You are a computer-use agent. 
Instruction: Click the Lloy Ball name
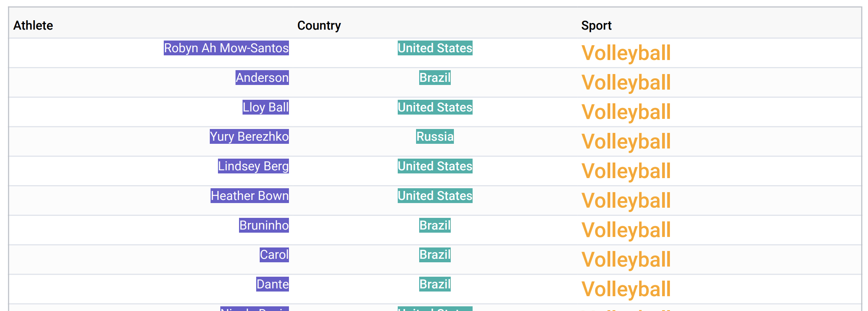click(266, 107)
